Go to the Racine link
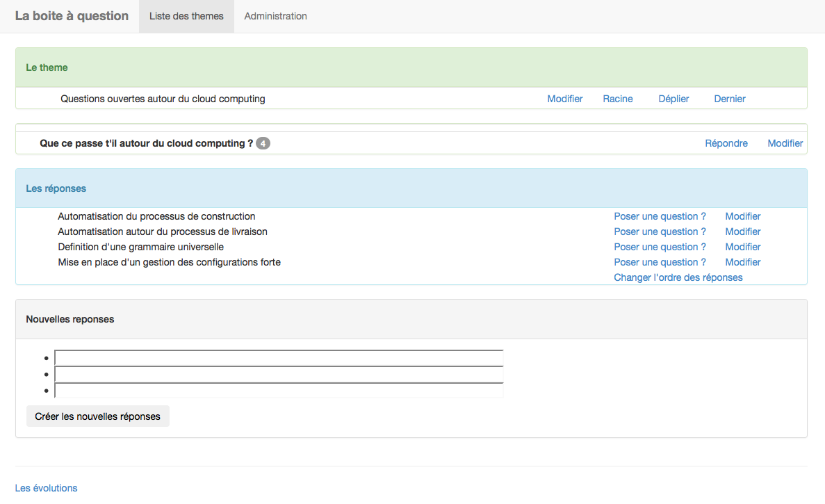The width and height of the screenshot is (825, 504). click(x=617, y=99)
